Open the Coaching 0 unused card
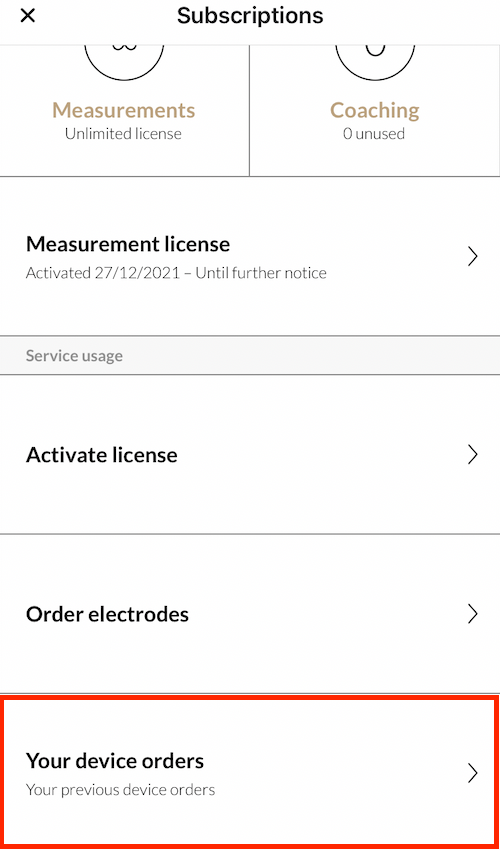This screenshot has width=500, height=850. [375, 111]
